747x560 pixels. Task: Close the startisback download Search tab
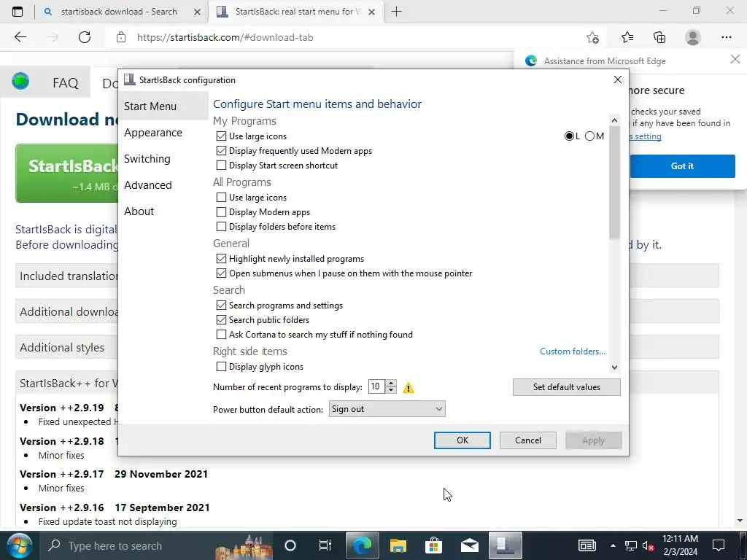197,12
